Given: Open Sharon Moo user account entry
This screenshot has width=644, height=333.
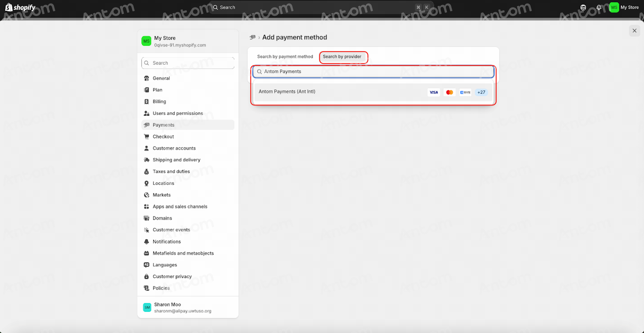Looking at the screenshot, I should [x=188, y=307].
